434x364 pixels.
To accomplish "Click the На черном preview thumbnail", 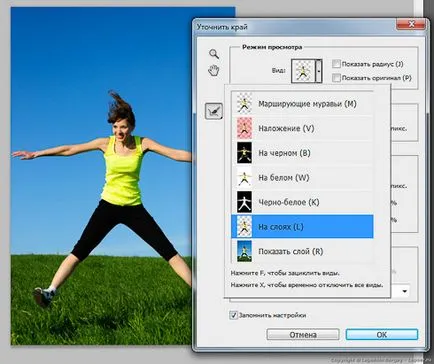I will click(x=244, y=153).
